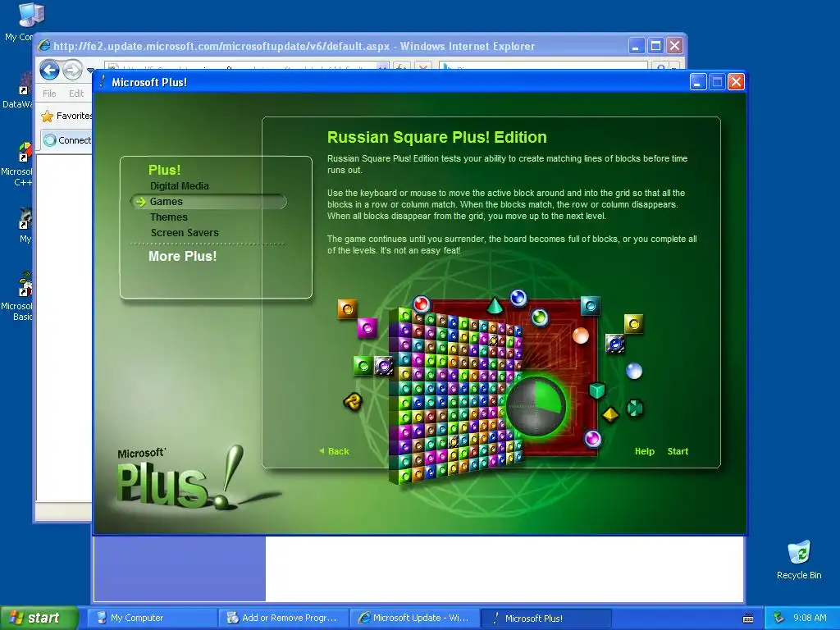Image resolution: width=840 pixels, height=630 pixels.
Task: Click the system tray network icon
Action: pos(779,619)
